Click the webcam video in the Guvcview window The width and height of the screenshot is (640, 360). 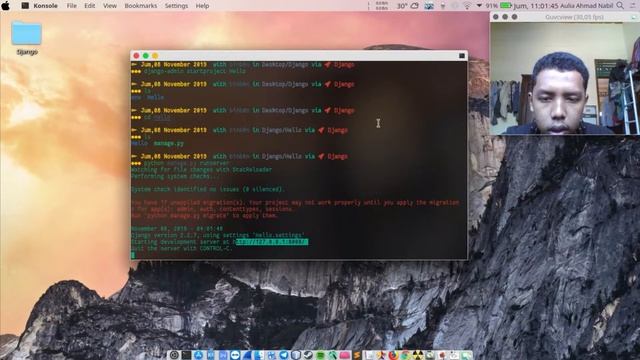click(565, 78)
